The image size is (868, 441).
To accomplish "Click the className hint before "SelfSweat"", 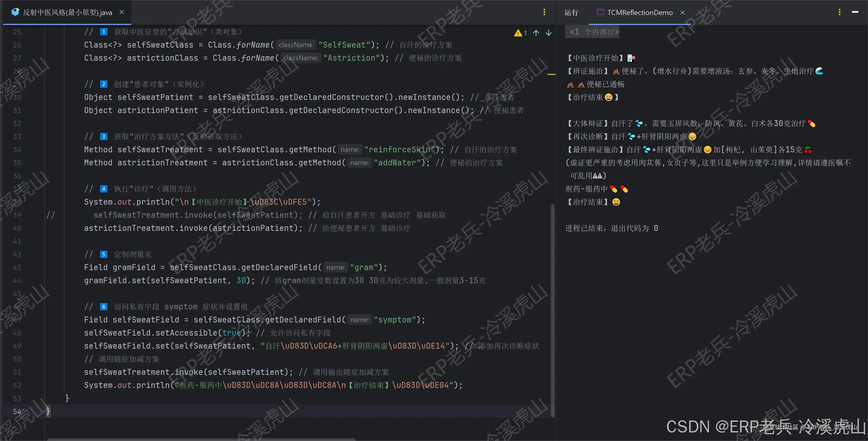I will tap(296, 45).
